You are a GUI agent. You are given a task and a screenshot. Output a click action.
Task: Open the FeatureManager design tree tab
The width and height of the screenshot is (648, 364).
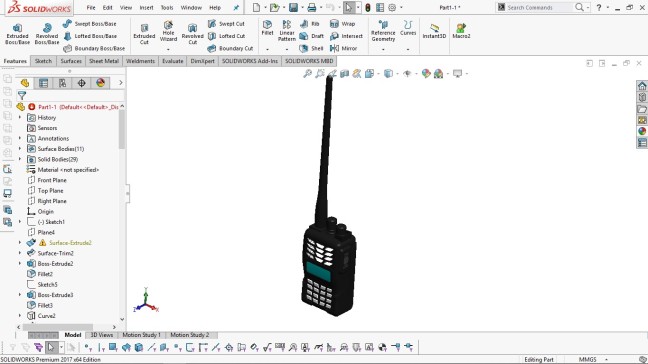pyautogui.click(x=25, y=83)
